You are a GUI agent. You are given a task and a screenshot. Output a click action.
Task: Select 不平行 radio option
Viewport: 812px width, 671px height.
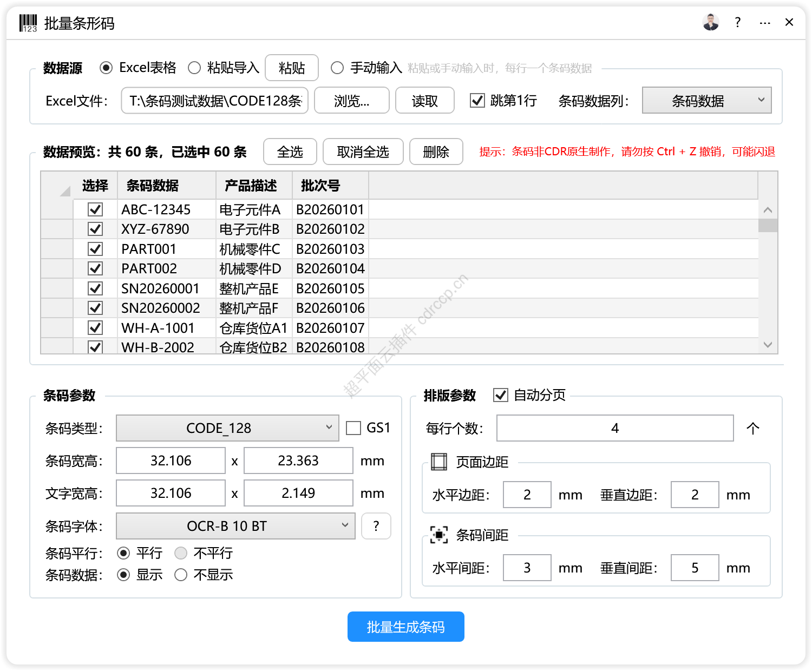[181, 553]
